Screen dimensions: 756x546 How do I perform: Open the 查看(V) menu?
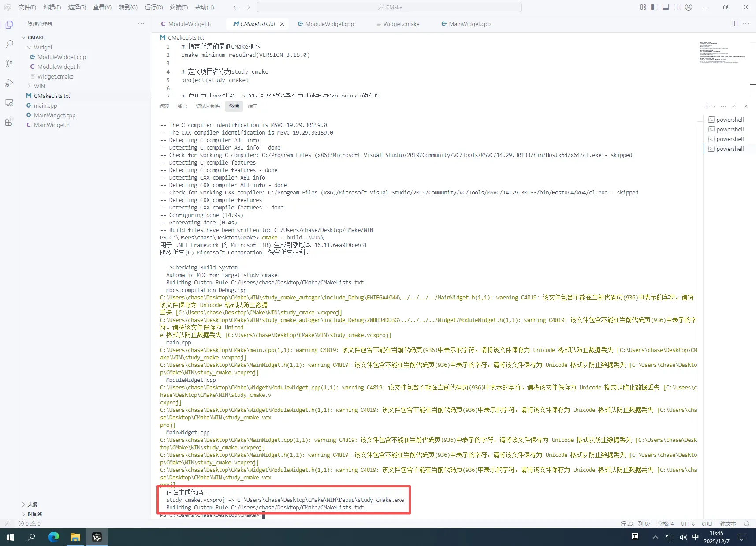click(x=102, y=7)
